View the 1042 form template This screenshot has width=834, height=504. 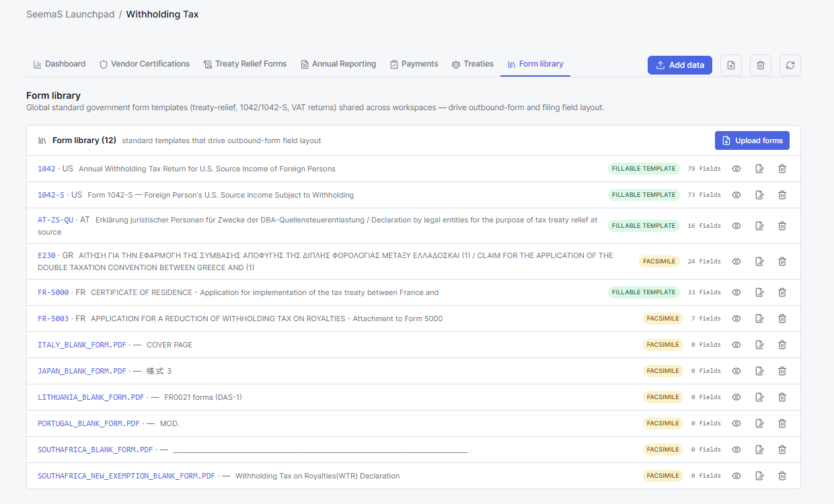click(x=736, y=169)
